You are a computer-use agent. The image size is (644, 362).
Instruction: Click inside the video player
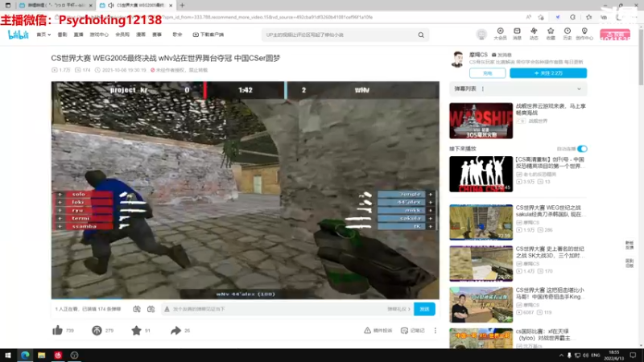click(x=246, y=190)
